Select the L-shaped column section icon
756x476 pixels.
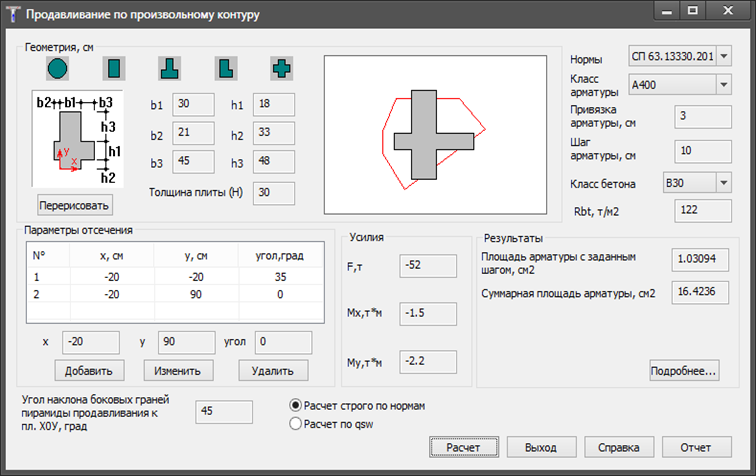226,68
